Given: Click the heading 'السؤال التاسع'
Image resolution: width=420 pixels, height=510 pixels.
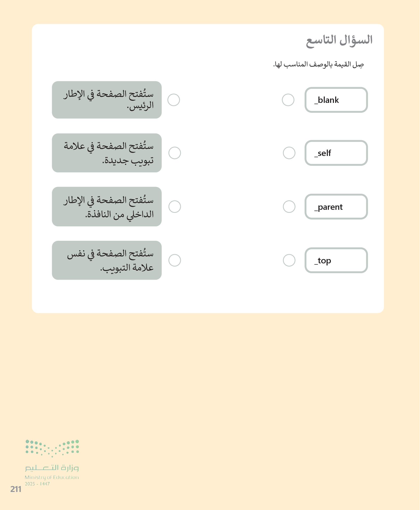Looking at the screenshot, I should (339, 41).
